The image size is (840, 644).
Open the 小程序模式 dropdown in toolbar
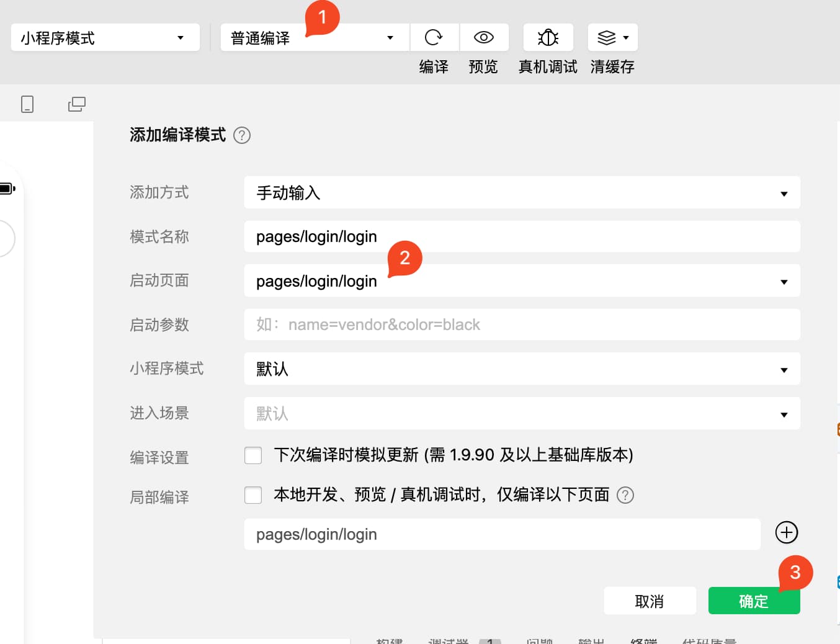pyautogui.click(x=105, y=38)
